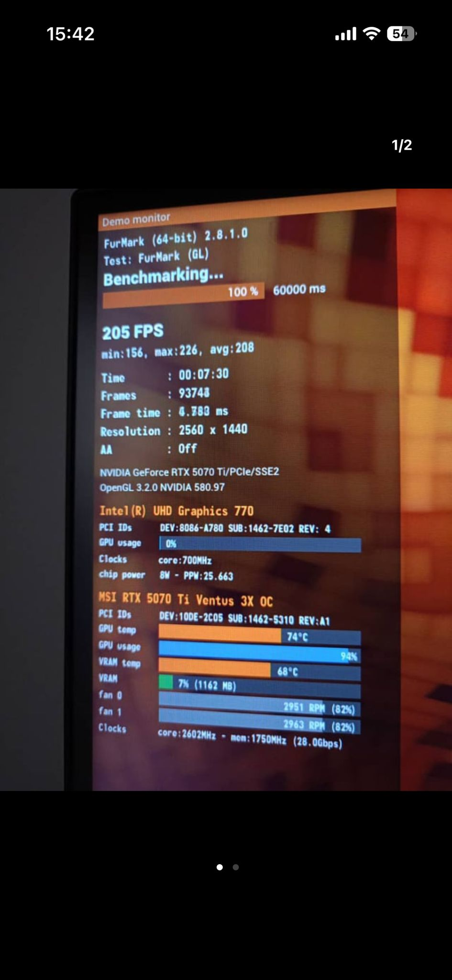The width and height of the screenshot is (452, 980).
Task: Click the GPU usage 94% bar
Action: [x=260, y=652]
